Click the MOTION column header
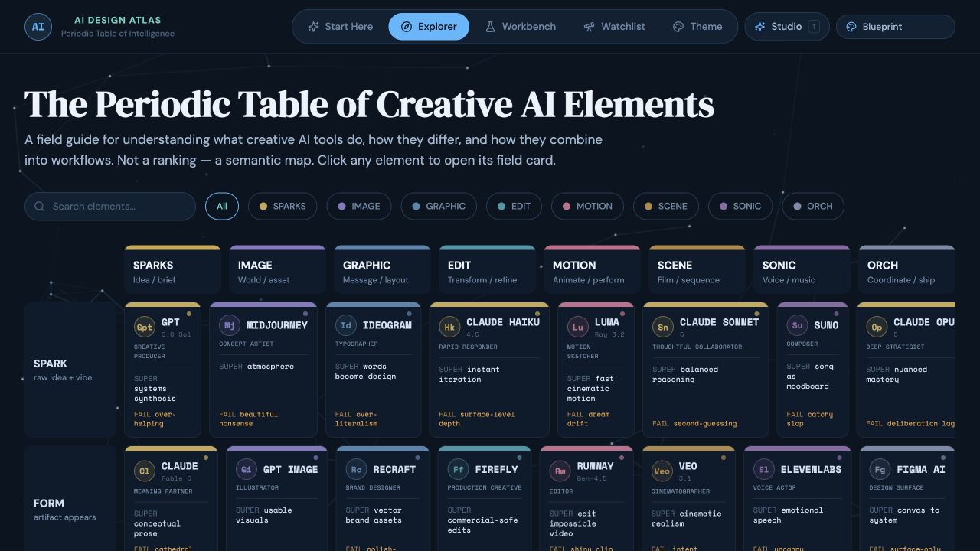Viewport: 980px width, 551px height. (x=592, y=269)
